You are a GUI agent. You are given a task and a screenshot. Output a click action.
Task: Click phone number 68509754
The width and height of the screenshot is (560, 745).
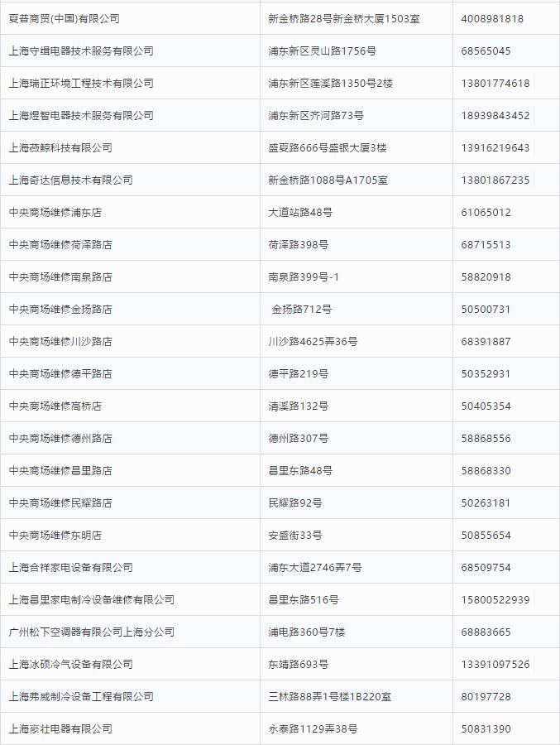[486, 568]
